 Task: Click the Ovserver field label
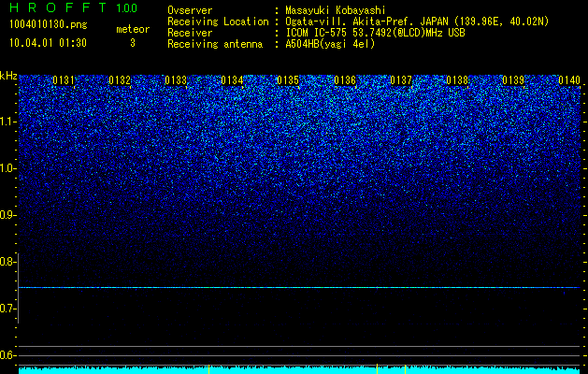coord(190,11)
